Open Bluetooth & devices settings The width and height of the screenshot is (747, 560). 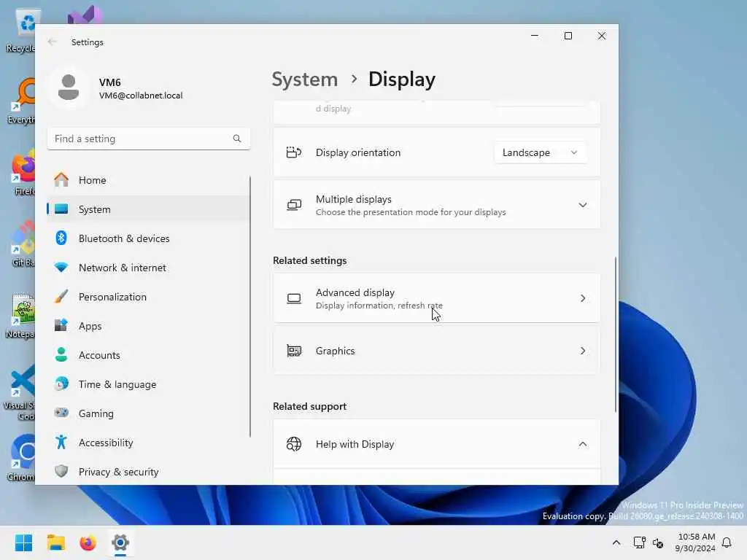[x=147, y=238]
